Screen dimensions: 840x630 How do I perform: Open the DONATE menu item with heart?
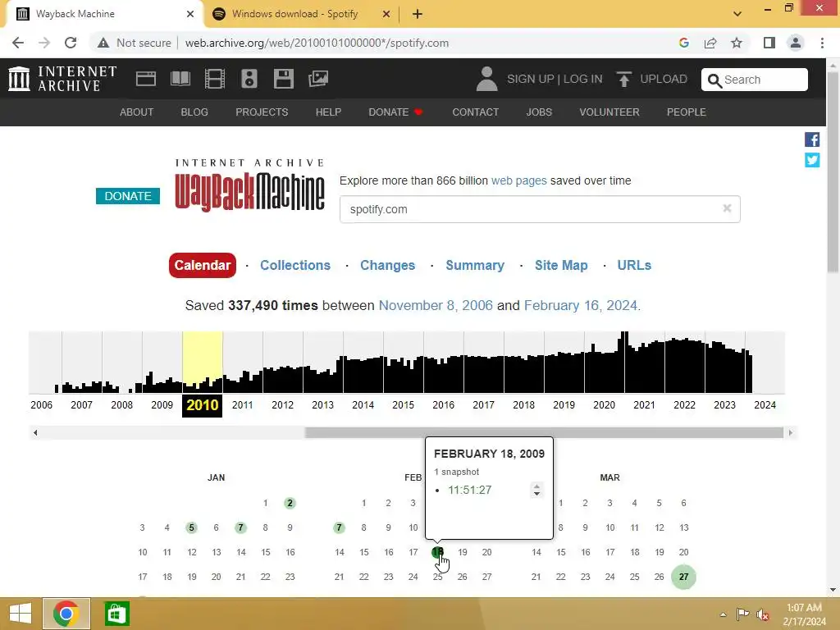(396, 112)
